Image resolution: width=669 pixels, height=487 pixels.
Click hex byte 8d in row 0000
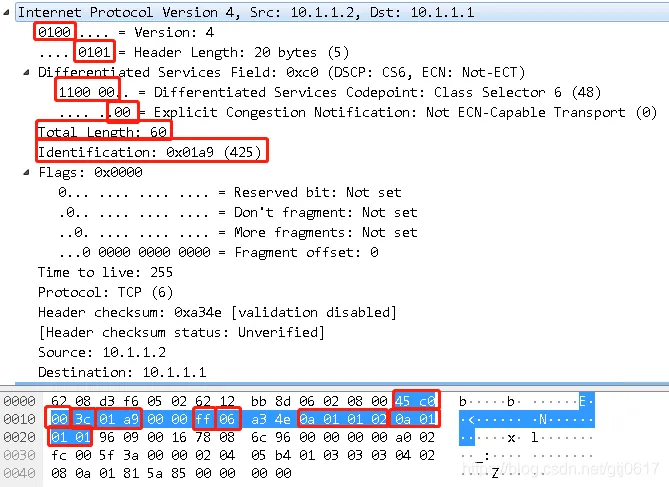tap(282, 401)
